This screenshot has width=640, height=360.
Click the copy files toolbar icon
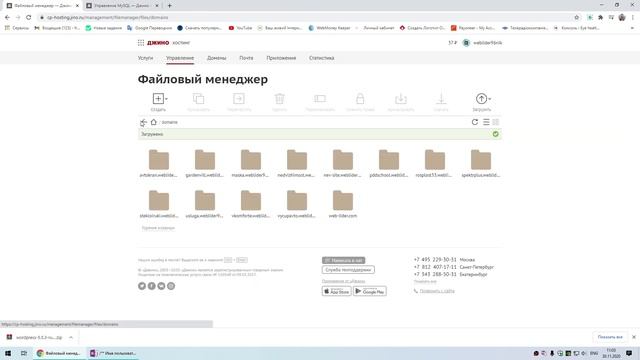pyautogui.click(x=198, y=99)
